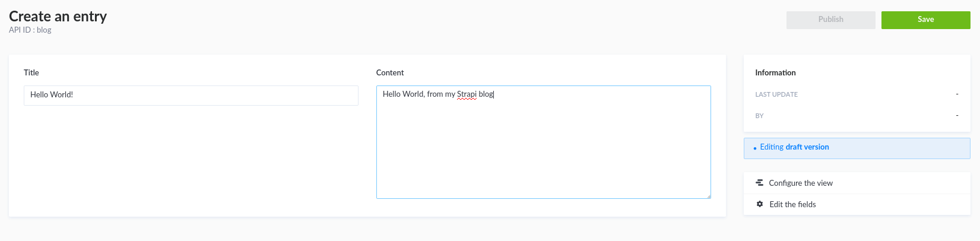Click the underlined word Strapi in Content
This screenshot has width=980, height=241.
(467, 94)
